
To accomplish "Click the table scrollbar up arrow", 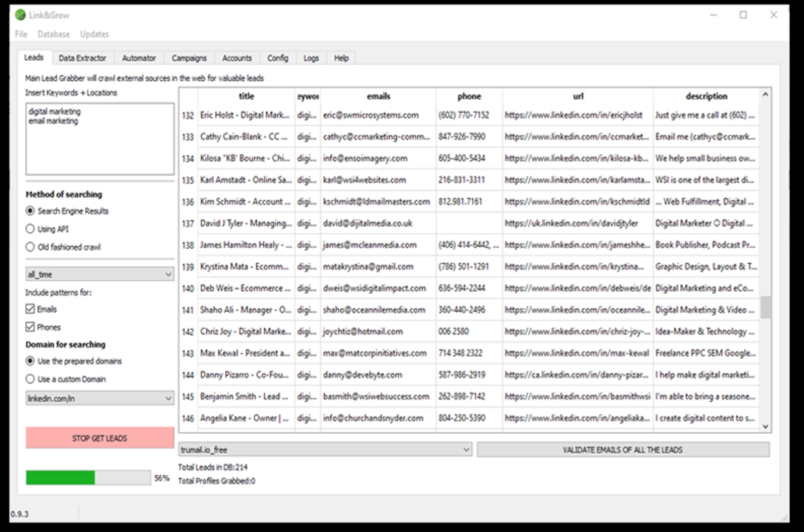I will click(x=765, y=94).
